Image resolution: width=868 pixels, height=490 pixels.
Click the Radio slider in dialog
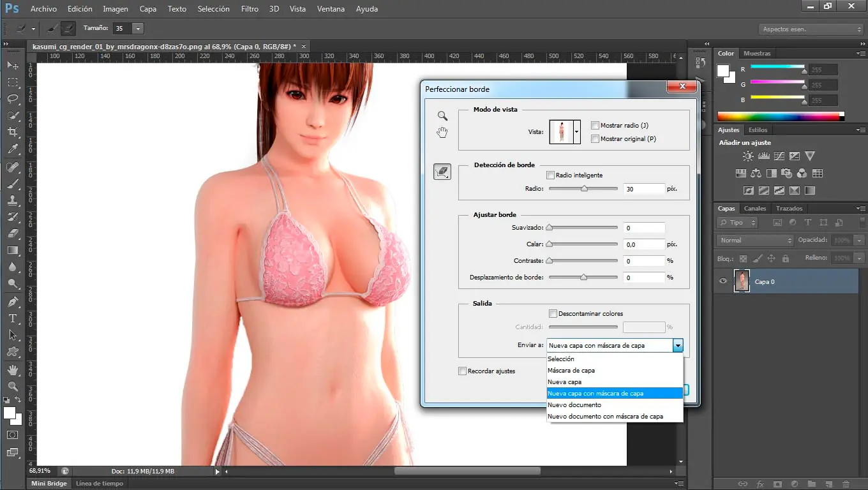(x=583, y=189)
